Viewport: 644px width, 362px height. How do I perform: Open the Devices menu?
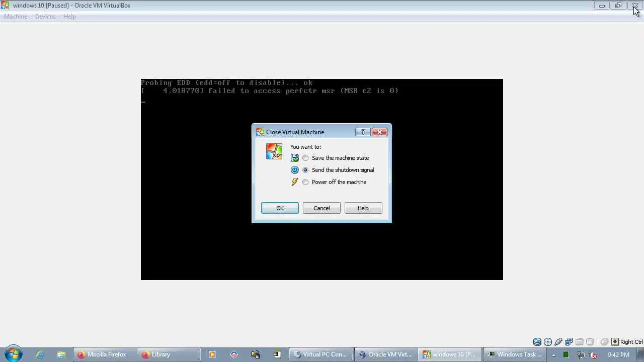pyautogui.click(x=45, y=17)
